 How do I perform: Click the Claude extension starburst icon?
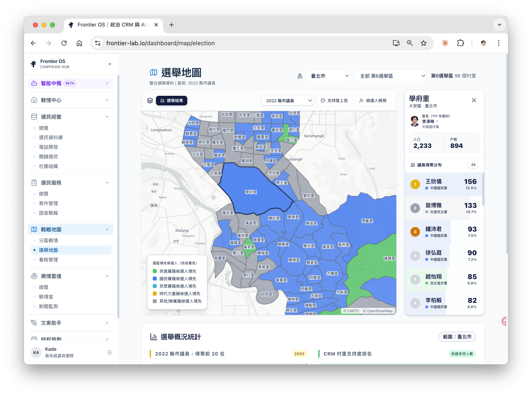coord(445,43)
